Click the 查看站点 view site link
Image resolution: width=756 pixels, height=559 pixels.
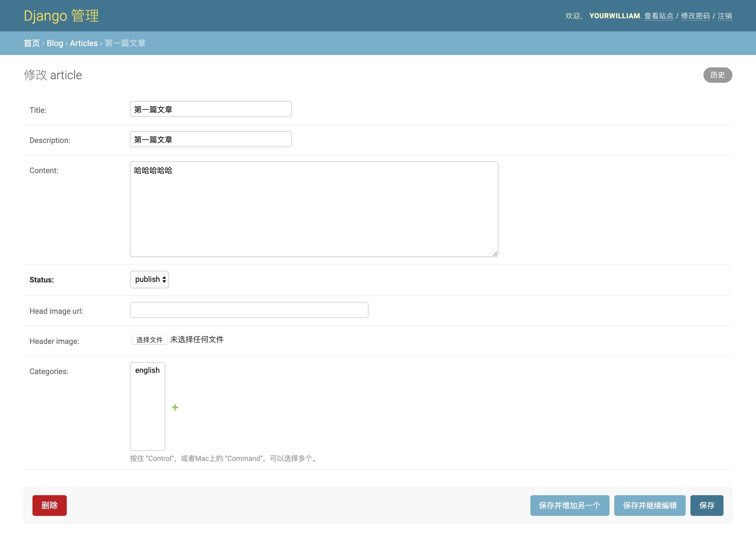pos(659,16)
